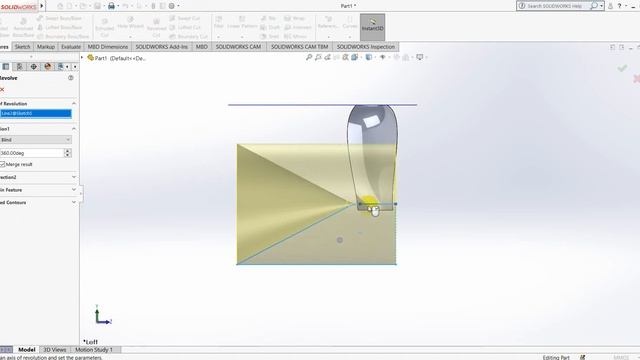
Task: Expand the SOLIDWORKS menu arrow
Action: [x=42, y=6]
